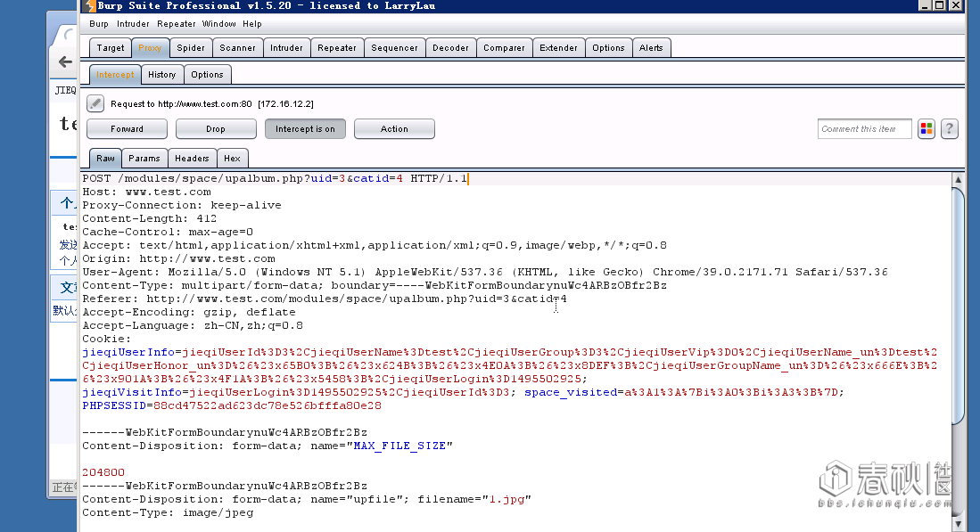Click the Content-Type: image/jpeg line
Image resolution: width=980 pixels, height=532 pixels.
click(x=169, y=512)
